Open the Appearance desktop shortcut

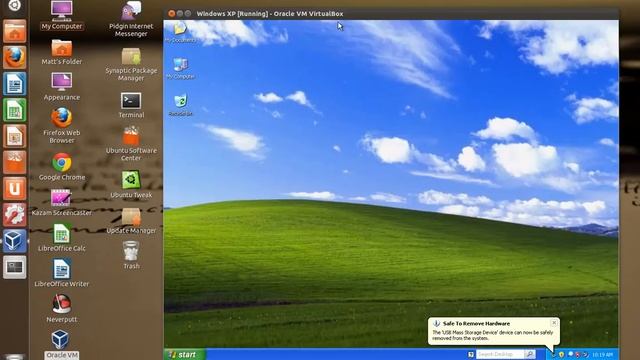[62, 87]
